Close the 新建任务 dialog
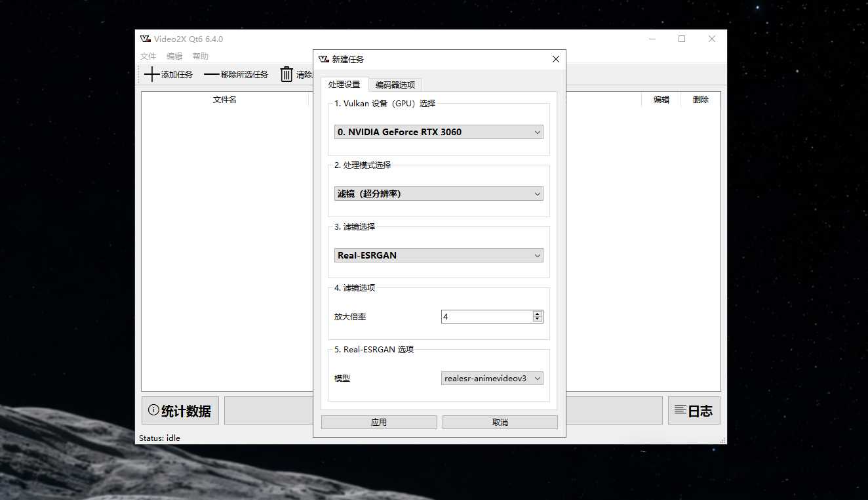 click(556, 59)
